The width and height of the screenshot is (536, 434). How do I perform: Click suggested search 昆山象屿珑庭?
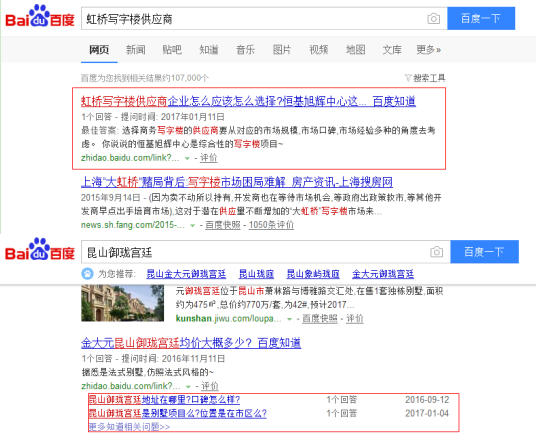313,274
